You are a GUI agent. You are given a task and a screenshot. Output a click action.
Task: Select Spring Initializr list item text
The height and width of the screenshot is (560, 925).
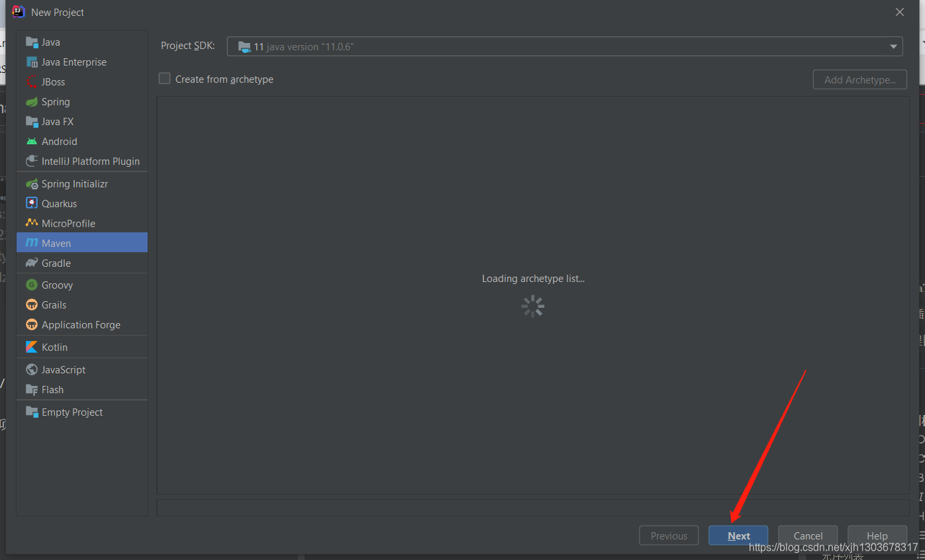[75, 184]
